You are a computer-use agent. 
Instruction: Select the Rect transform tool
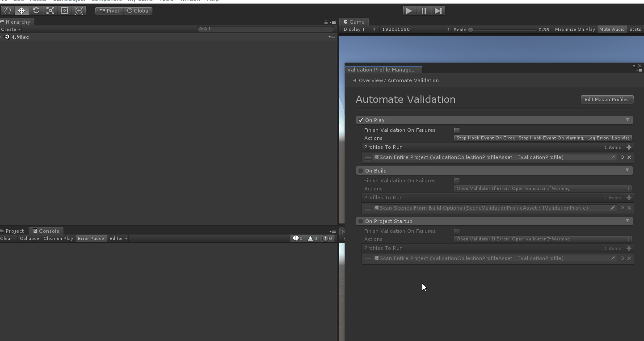point(64,11)
